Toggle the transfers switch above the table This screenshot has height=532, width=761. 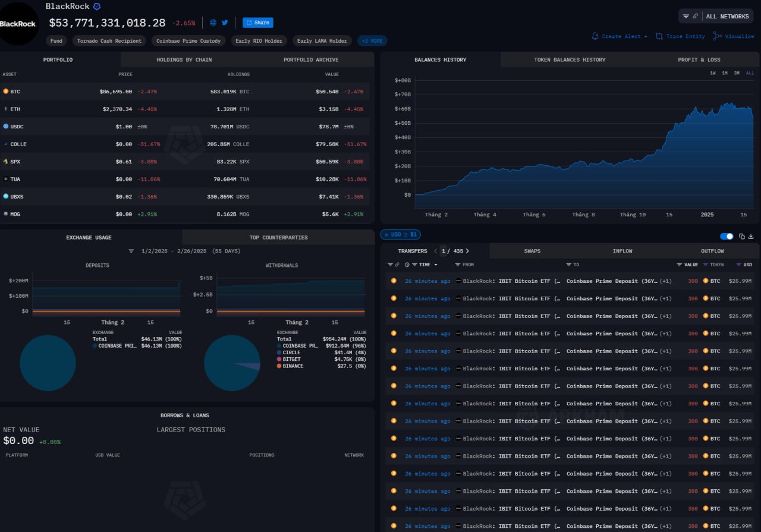click(727, 237)
